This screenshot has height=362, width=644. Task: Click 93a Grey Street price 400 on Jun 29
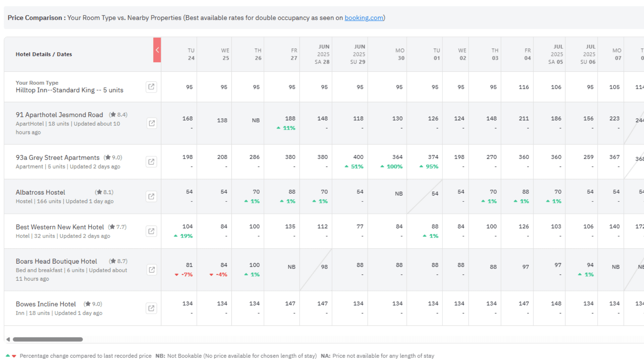(x=358, y=157)
